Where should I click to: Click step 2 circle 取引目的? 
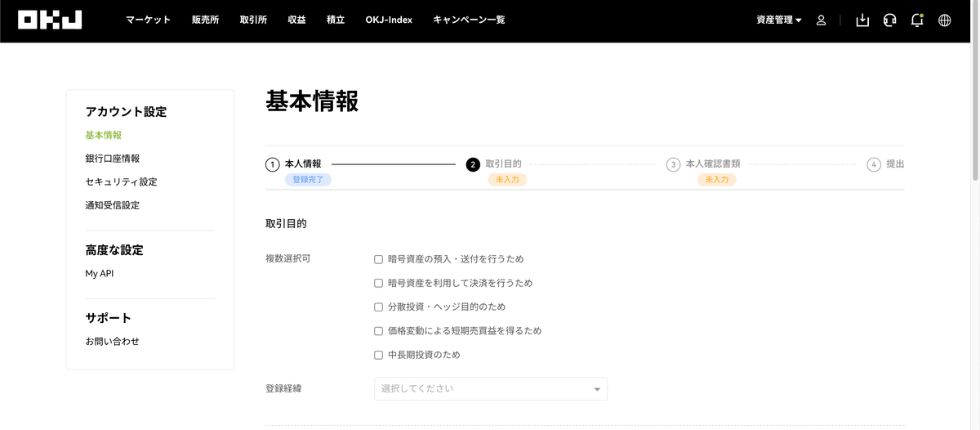tap(473, 164)
